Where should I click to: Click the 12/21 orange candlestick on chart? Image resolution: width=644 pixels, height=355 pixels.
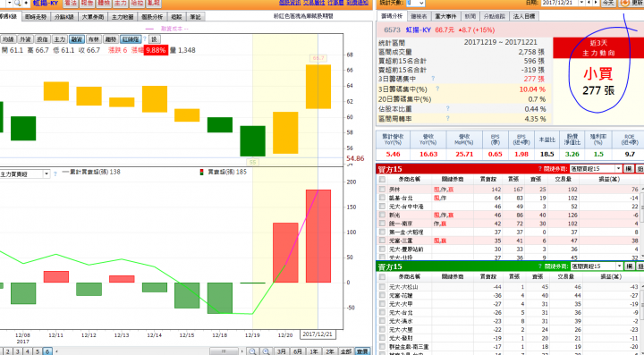pos(318,87)
